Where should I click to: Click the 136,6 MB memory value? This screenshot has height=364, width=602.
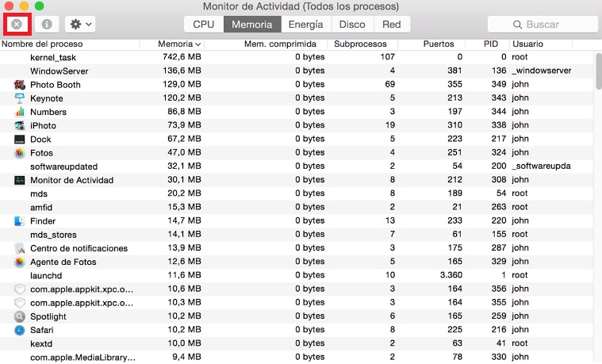(182, 71)
